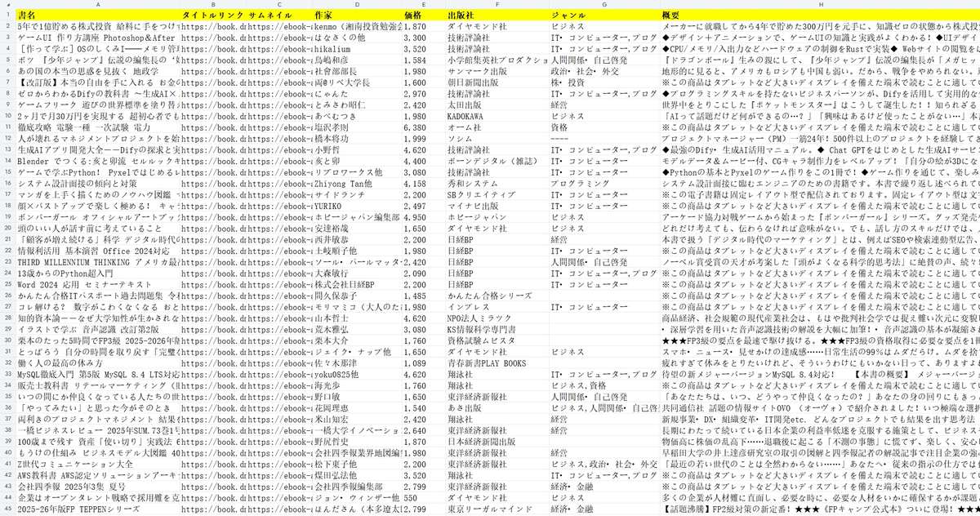Image resolution: width=980 pixels, height=516 pixels.
Task: Select author cell YURIKO
Action: point(358,207)
